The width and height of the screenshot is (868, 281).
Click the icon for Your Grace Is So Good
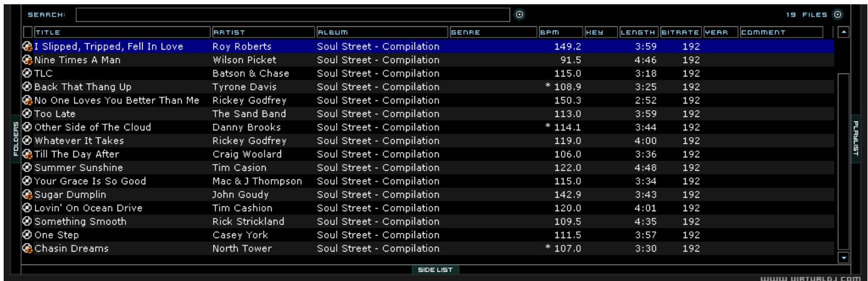click(27, 181)
